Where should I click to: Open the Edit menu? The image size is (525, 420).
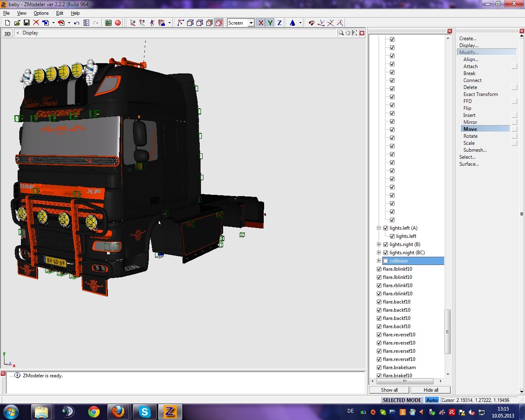tap(59, 13)
